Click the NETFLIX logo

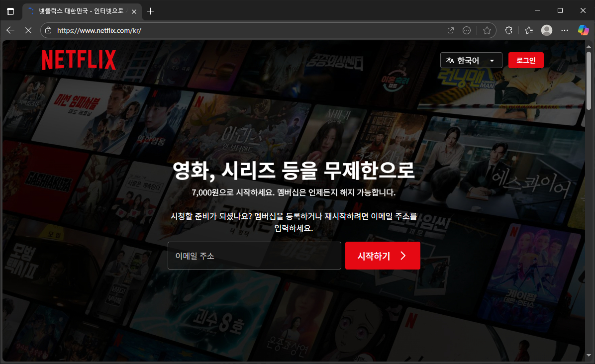(79, 60)
